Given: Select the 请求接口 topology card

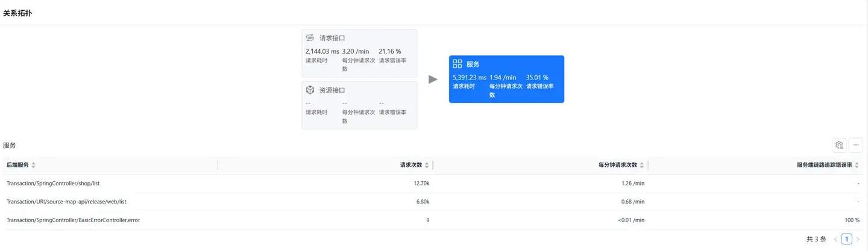Looking at the screenshot, I should point(359,53).
